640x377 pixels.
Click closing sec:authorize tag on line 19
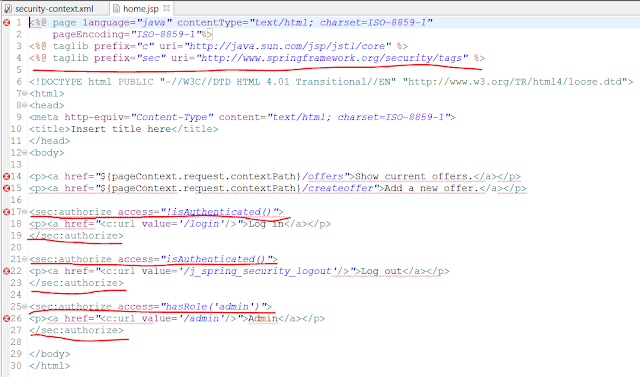76,235
